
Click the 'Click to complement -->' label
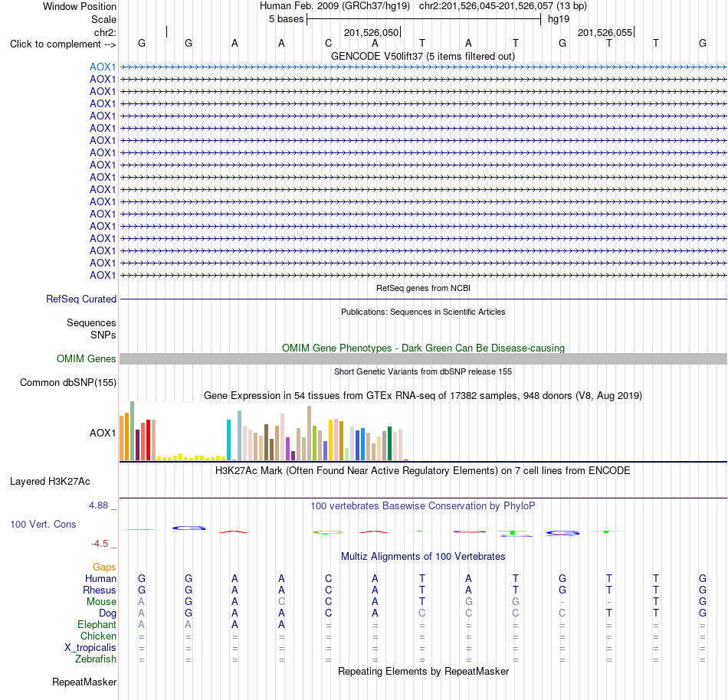63,44
